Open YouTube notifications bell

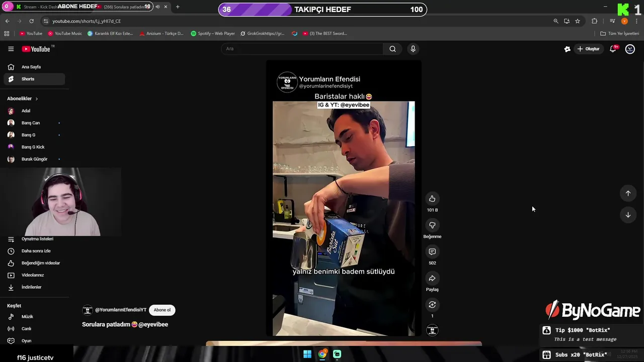pyautogui.click(x=613, y=49)
